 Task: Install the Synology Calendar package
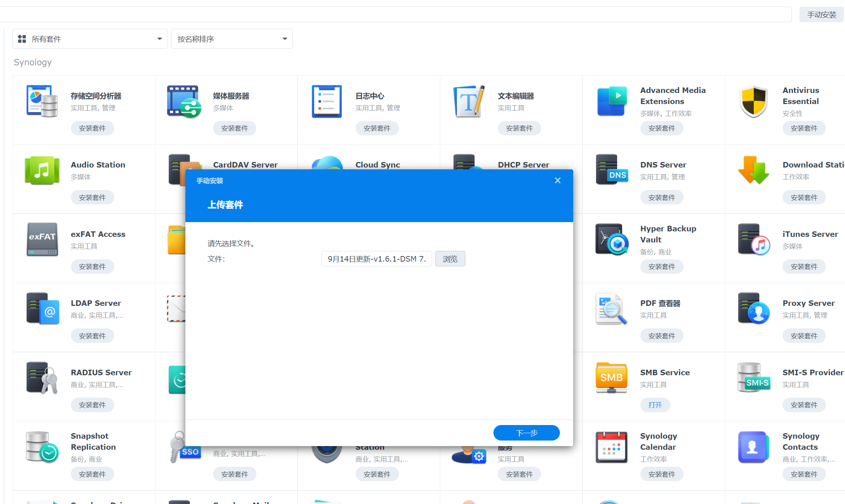(x=662, y=474)
